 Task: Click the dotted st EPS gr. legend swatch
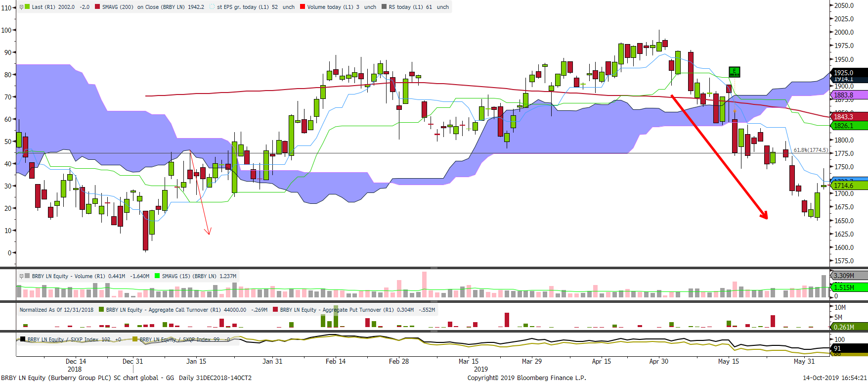coord(212,7)
